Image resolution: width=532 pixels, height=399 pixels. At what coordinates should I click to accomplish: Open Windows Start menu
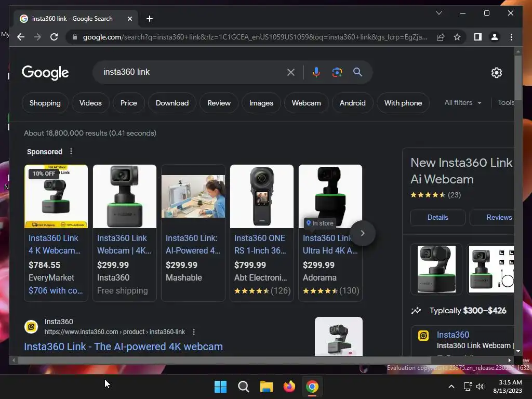point(220,387)
